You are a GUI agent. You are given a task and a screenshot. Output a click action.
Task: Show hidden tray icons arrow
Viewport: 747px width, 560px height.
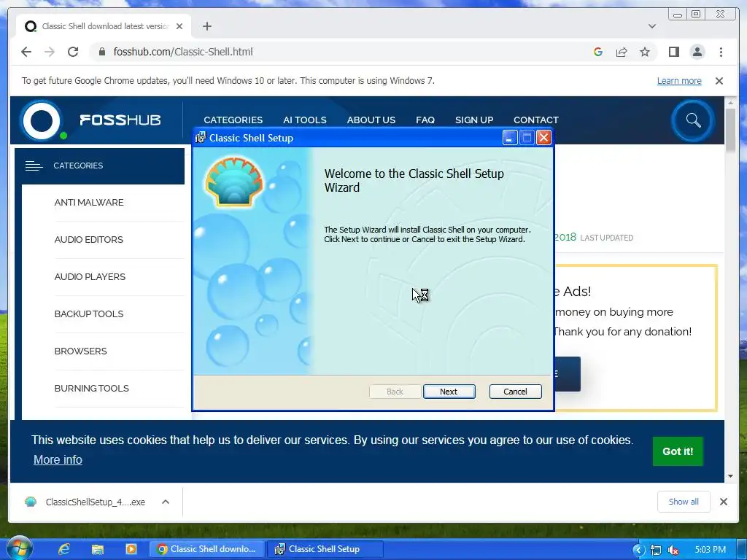(x=638, y=550)
